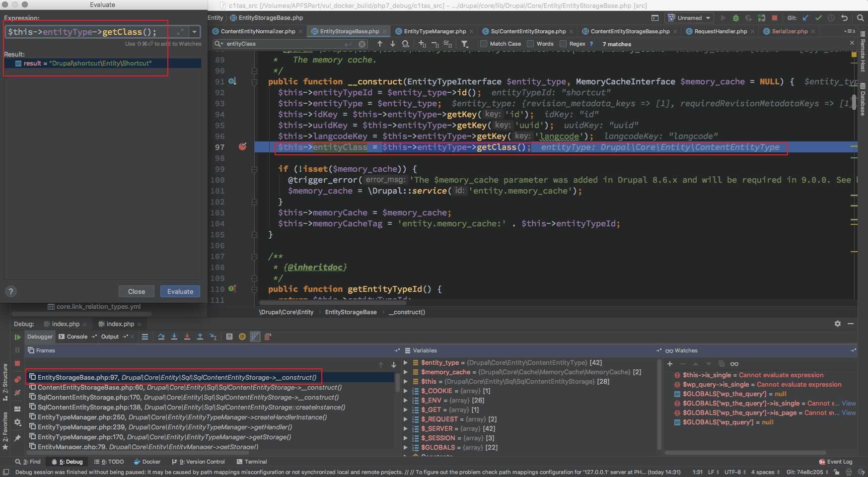Click the Step Over debugger icon
868x477 pixels.
coord(161,337)
